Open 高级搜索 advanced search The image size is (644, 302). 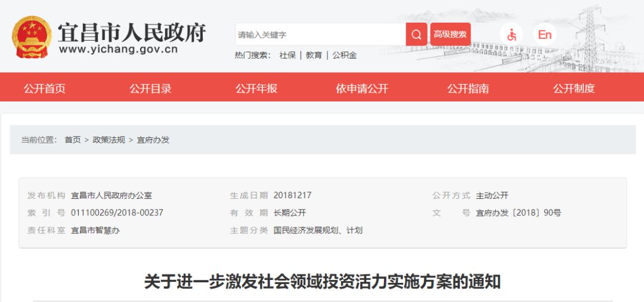[x=450, y=35]
